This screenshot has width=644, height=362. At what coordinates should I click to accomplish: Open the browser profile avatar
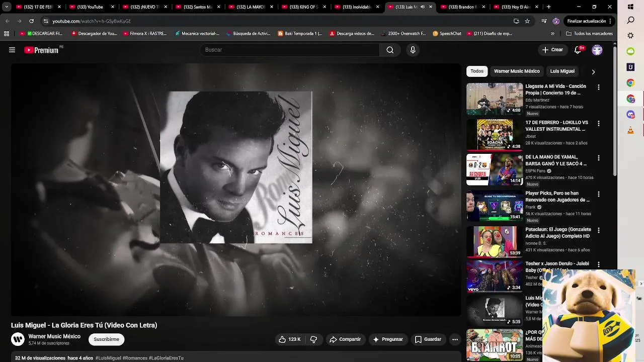click(x=556, y=21)
